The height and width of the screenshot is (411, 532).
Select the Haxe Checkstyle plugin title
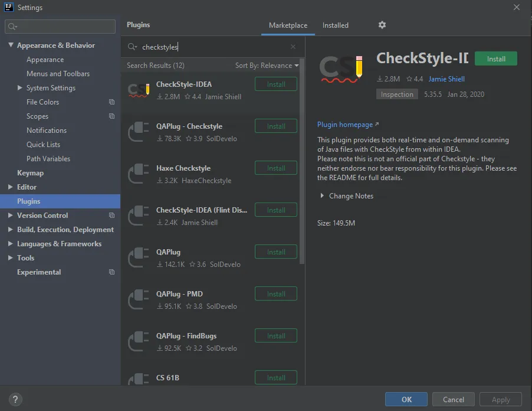point(183,168)
